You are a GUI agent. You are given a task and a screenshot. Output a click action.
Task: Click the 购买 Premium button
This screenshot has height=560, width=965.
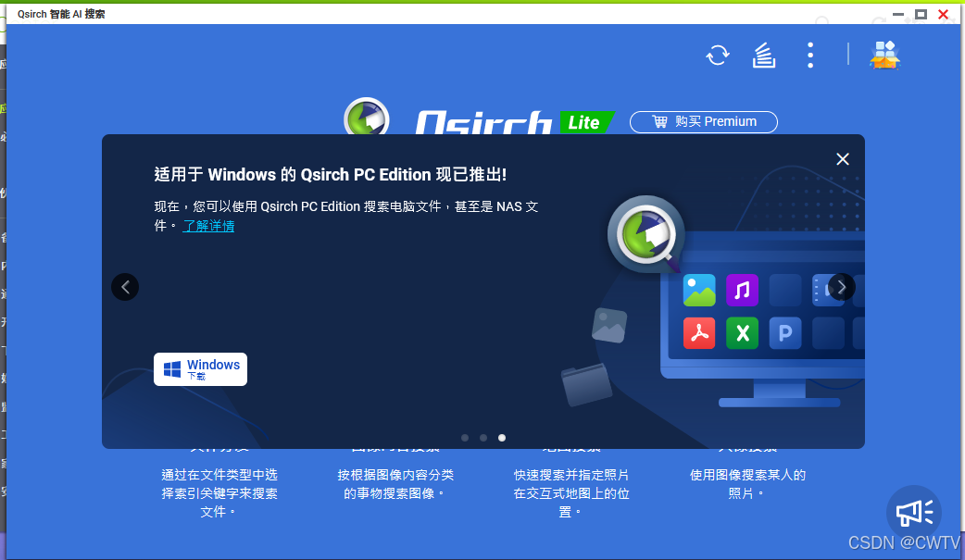[x=704, y=122]
